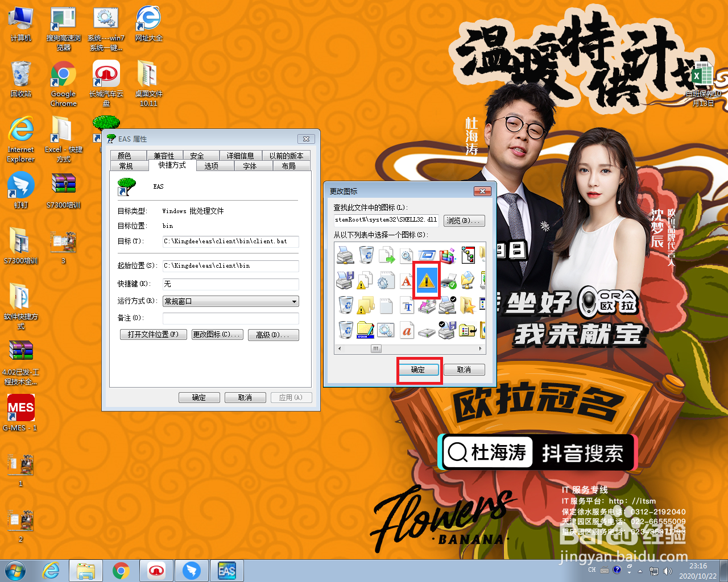Viewport: 728px width, 582px height.
Task: Open the EAS taskbar button
Action: pos(227,571)
